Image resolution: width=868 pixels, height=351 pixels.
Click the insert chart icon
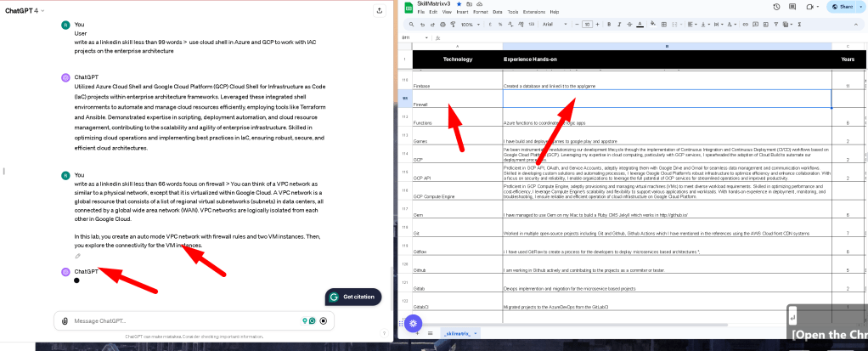click(x=765, y=25)
